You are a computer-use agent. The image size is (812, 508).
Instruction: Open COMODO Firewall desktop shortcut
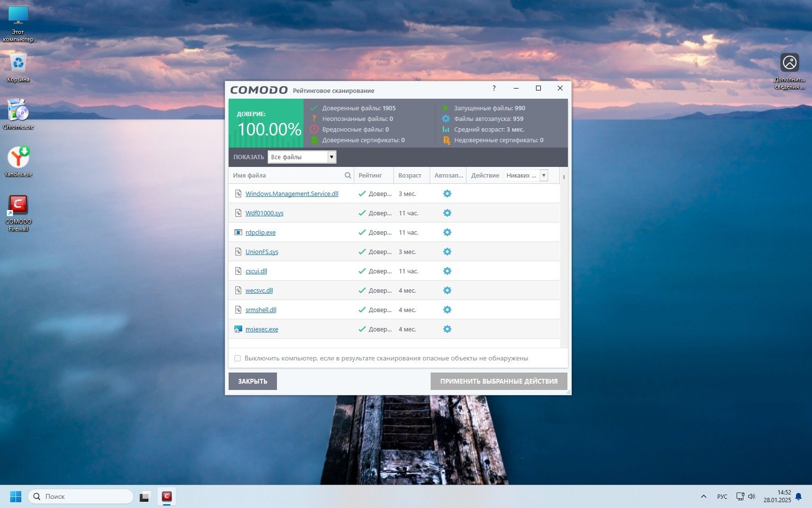18,212
